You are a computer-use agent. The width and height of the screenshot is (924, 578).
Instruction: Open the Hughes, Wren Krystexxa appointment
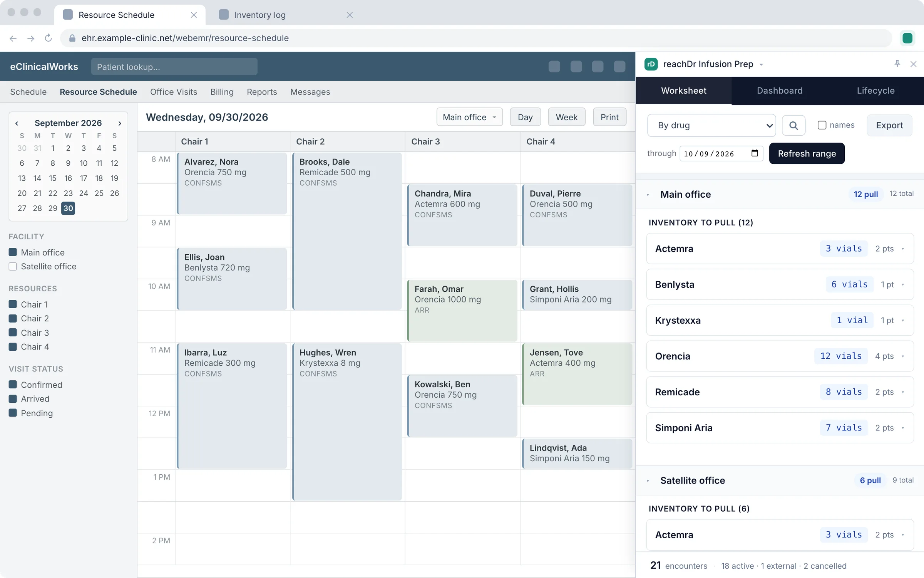pyautogui.click(x=347, y=422)
